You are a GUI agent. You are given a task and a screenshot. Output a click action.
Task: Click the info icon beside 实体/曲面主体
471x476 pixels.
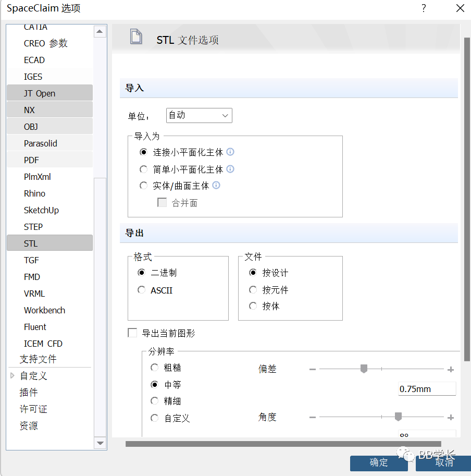216,185
